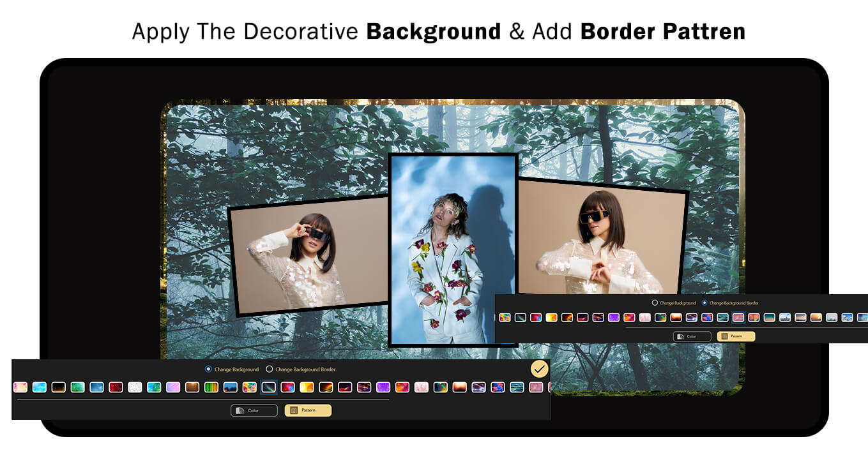Image resolution: width=868 pixels, height=462 pixels.
Task: Confirm changes with the yellow checkmark button
Action: pos(539,369)
